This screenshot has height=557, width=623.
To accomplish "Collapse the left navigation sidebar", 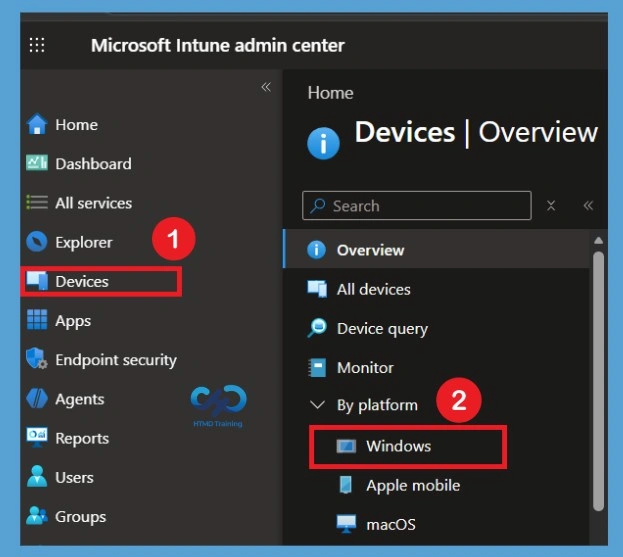I will pyautogui.click(x=266, y=87).
